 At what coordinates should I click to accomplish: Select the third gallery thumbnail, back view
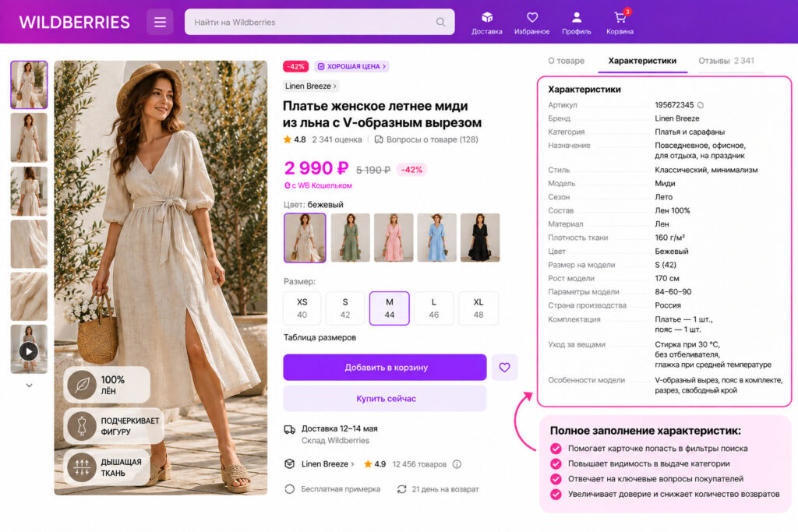[x=29, y=192]
